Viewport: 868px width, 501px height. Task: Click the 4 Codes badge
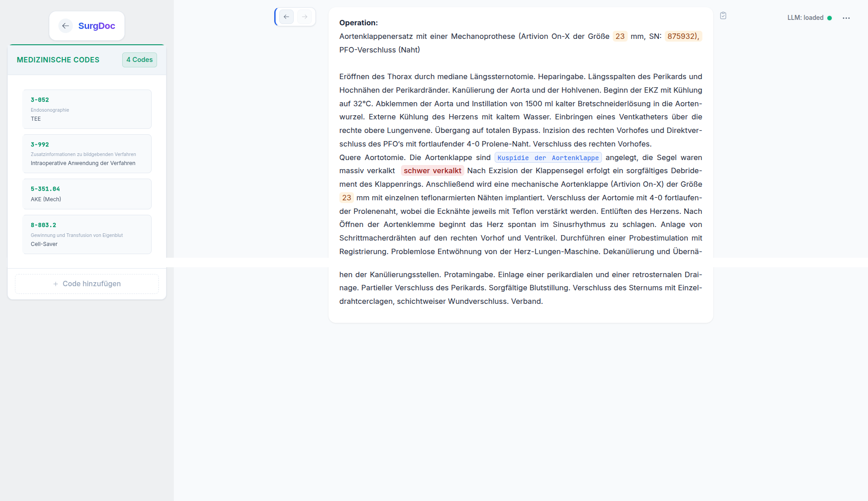[139, 60]
